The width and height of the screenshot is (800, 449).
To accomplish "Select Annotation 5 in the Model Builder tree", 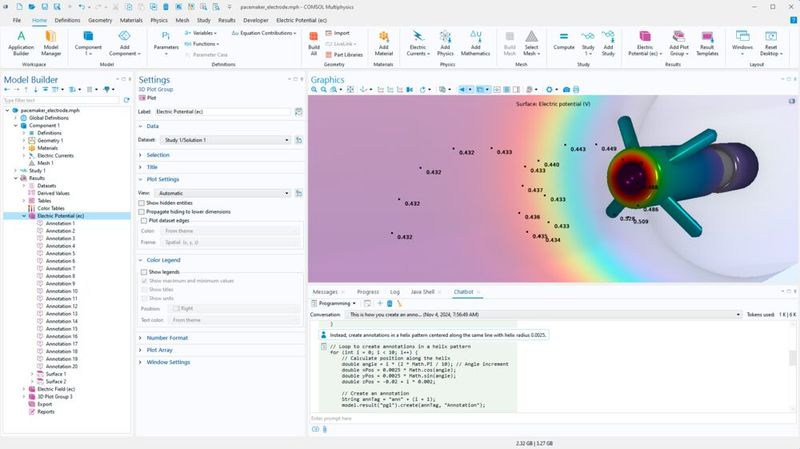I will coord(60,254).
